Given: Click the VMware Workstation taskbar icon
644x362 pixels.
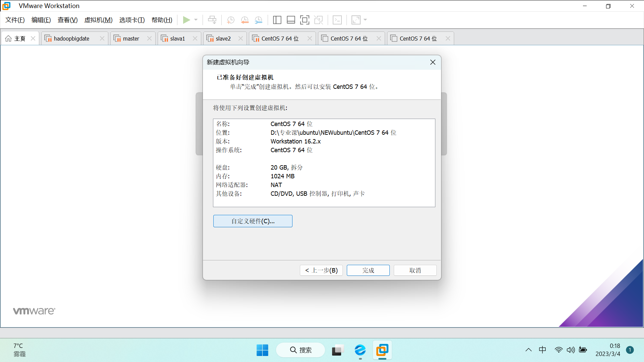Looking at the screenshot, I should click(x=382, y=350).
